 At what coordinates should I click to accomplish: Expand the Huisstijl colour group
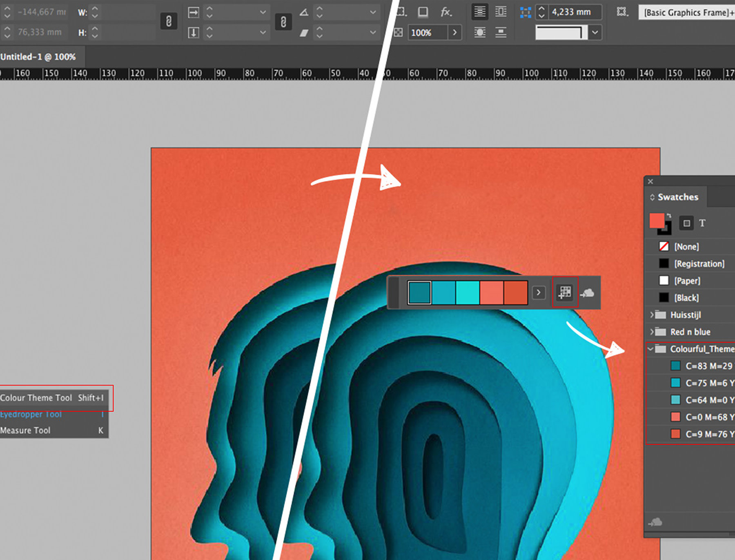[x=651, y=315]
